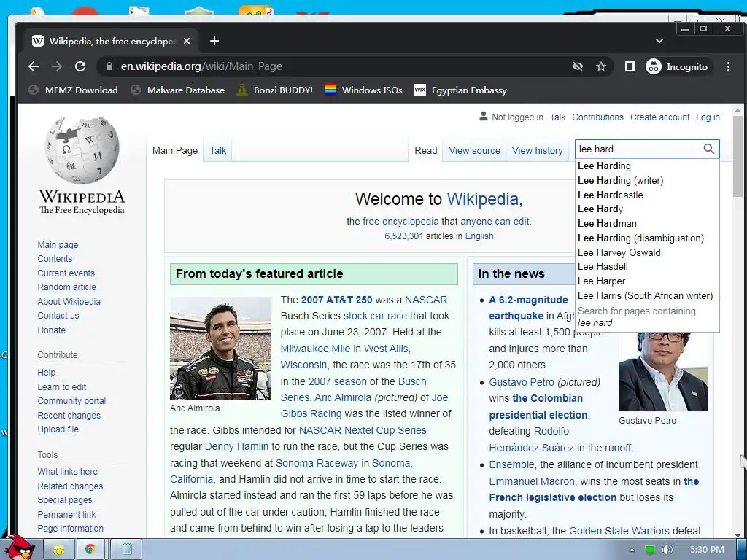Open the browser side panel icon
Screen dimensions: 747x560
coord(630,66)
